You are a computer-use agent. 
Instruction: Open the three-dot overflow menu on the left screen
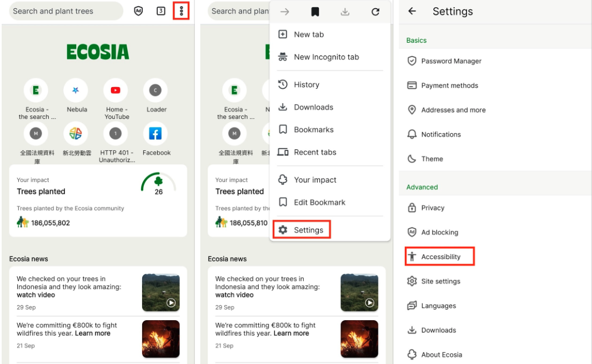[181, 11]
